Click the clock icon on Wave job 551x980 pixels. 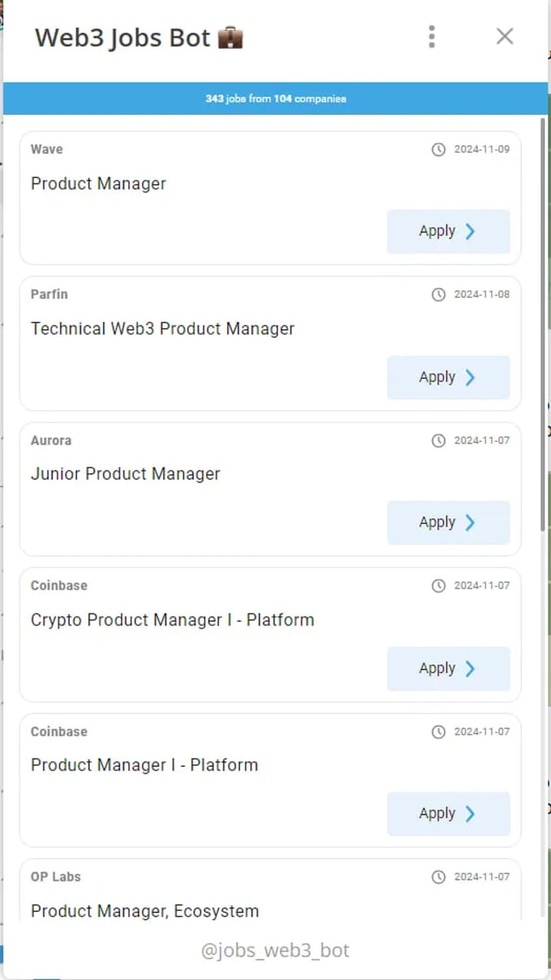pyautogui.click(x=439, y=150)
